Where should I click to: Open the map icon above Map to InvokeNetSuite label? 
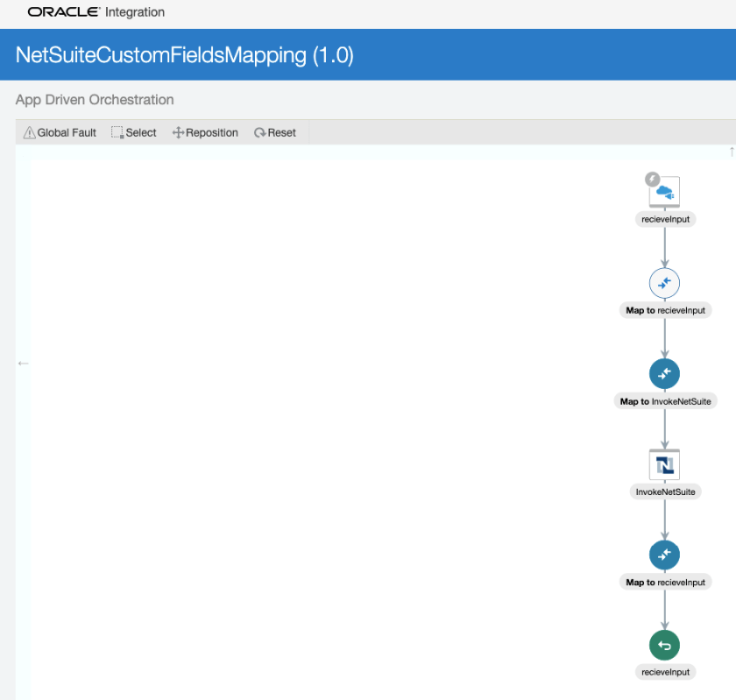pyautogui.click(x=664, y=374)
